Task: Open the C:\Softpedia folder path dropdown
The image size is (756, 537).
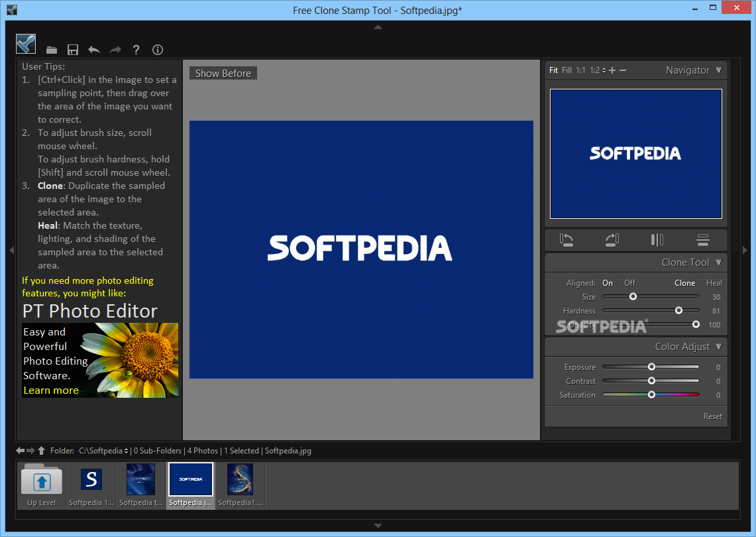Action: 104,451
